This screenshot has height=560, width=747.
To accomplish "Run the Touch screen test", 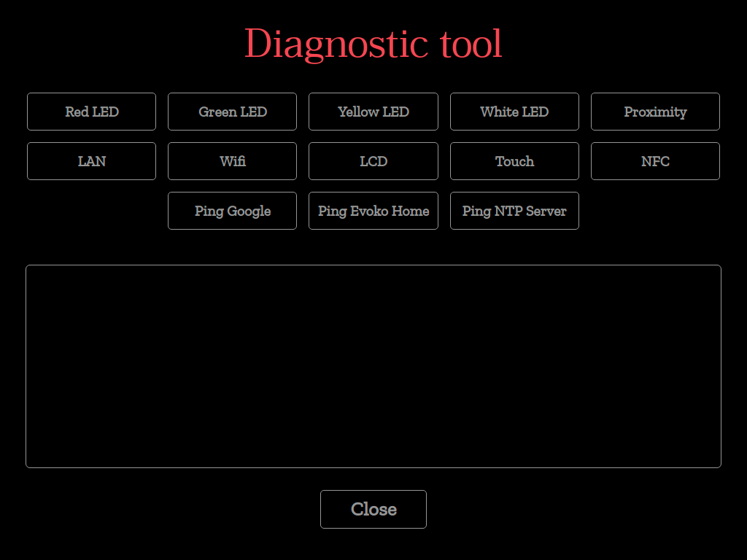I will [514, 161].
